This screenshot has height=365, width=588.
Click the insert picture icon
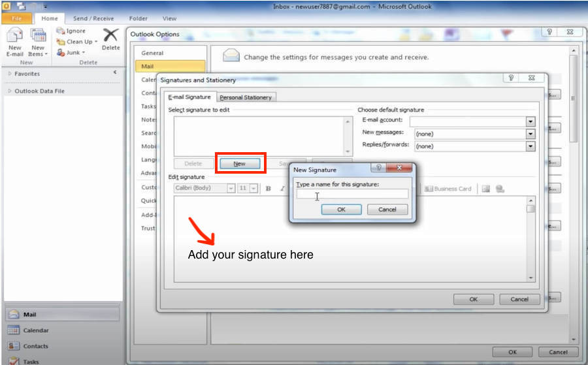pos(485,189)
